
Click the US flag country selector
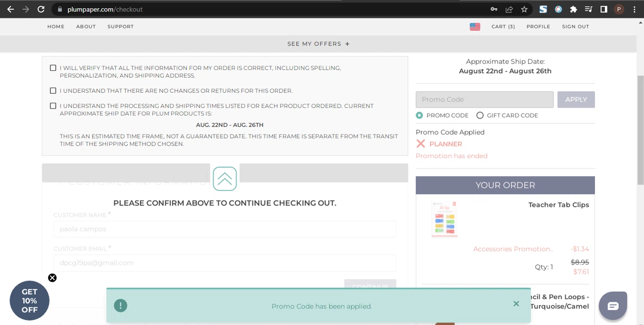475,27
